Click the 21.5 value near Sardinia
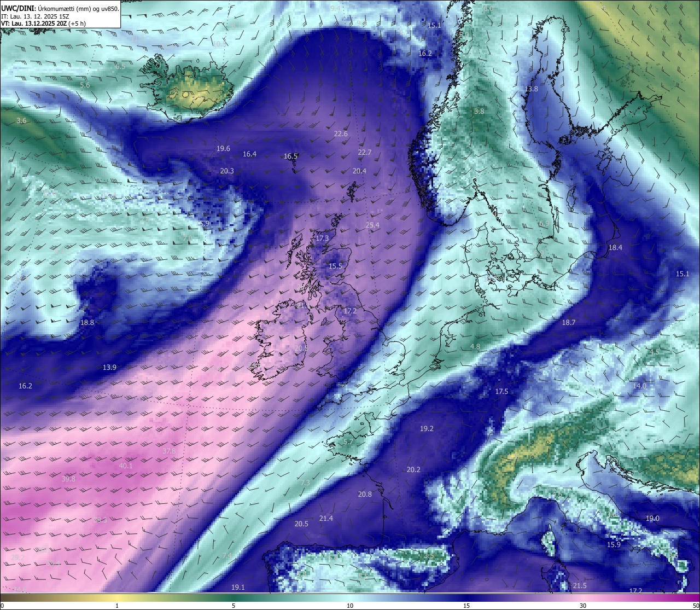 pyautogui.click(x=580, y=586)
